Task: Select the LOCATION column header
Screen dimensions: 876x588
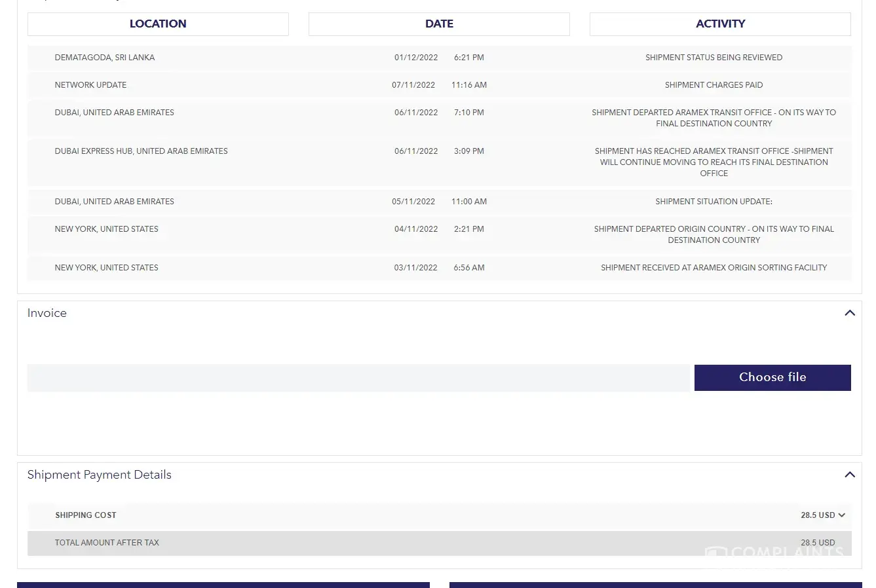Action: (x=158, y=24)
